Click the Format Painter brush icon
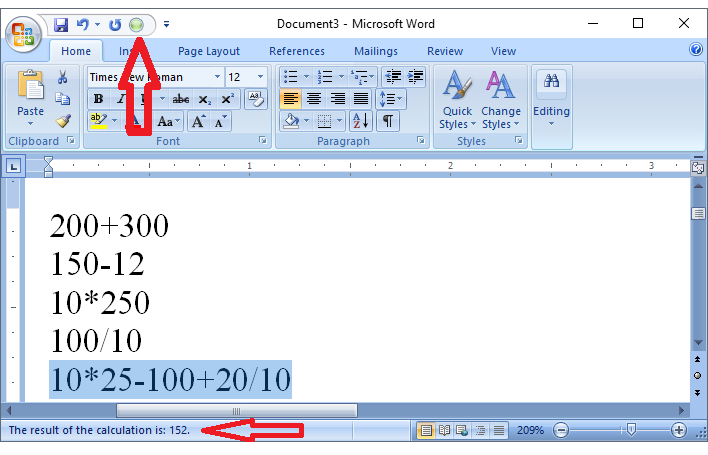Screen dimensions: 708x455 [x=63, y=121]
